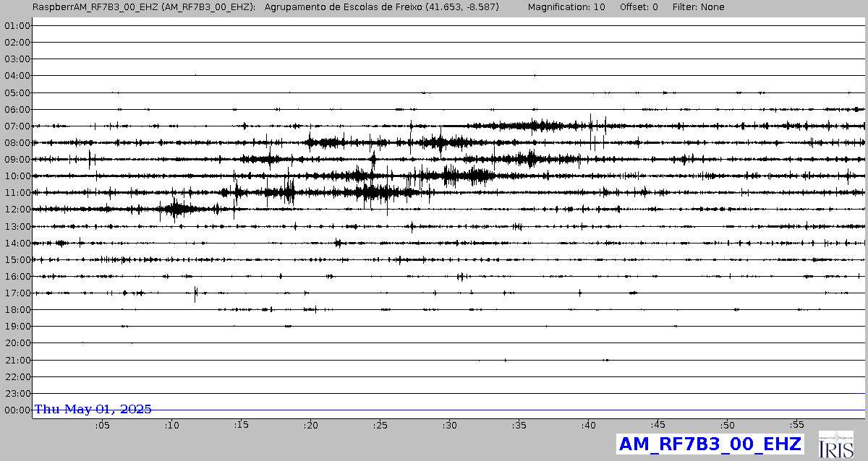
Task: Click the 20:00 hour label
Action: [17, 342]
